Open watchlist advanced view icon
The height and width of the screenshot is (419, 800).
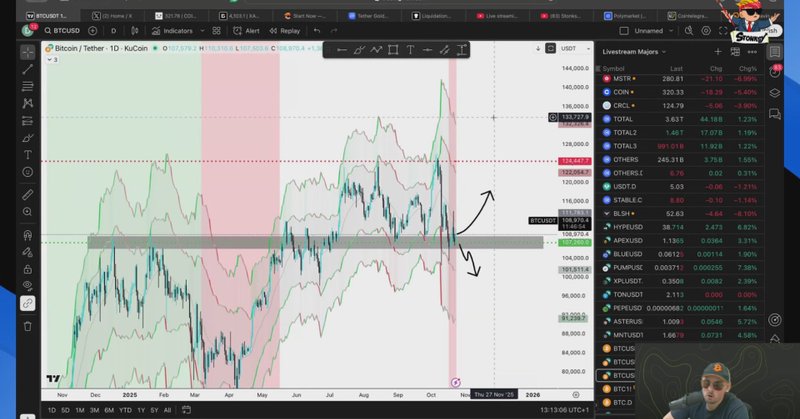click(x=735, y=52)
